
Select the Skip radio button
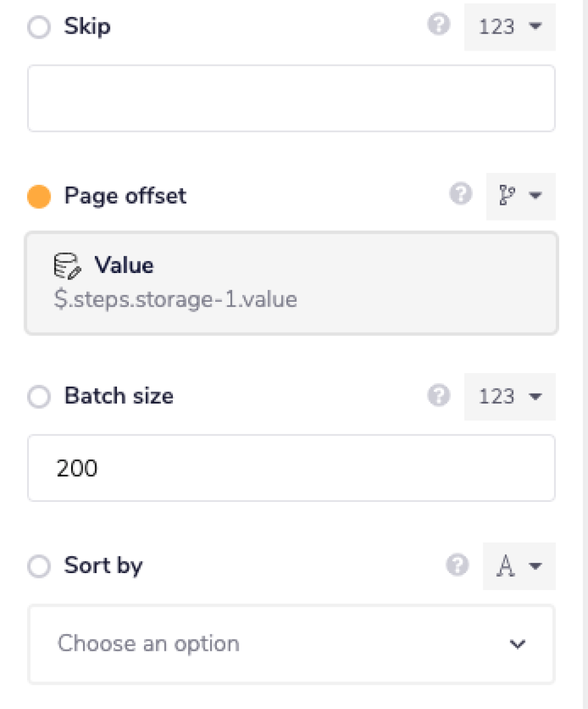[39, 26]
